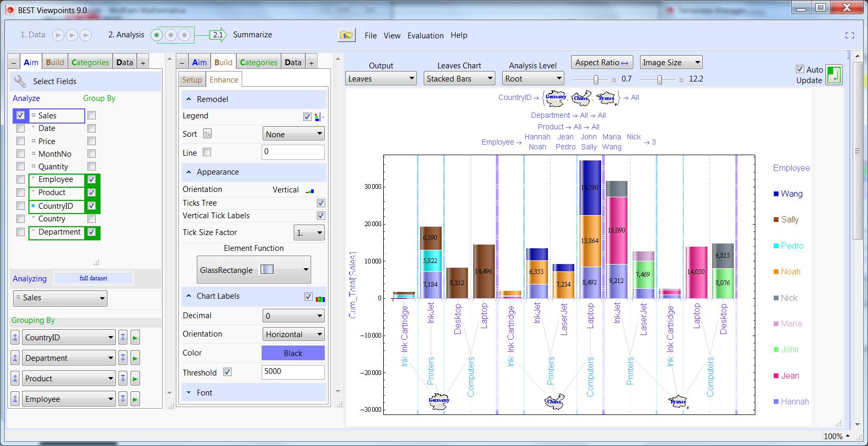868x446 pixels.
Task: Open Leaves Chart Stacked Bars dropdown
Action: [x=460, y=78]
